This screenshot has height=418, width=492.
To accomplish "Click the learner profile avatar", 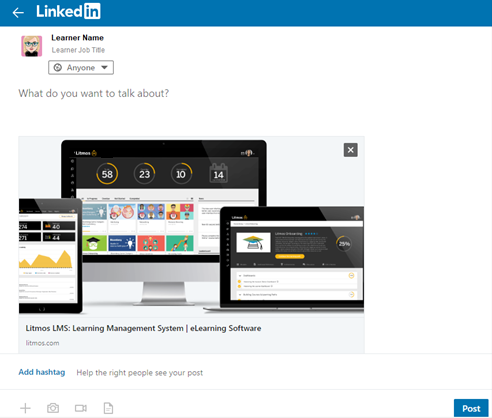I will [32, 46].
